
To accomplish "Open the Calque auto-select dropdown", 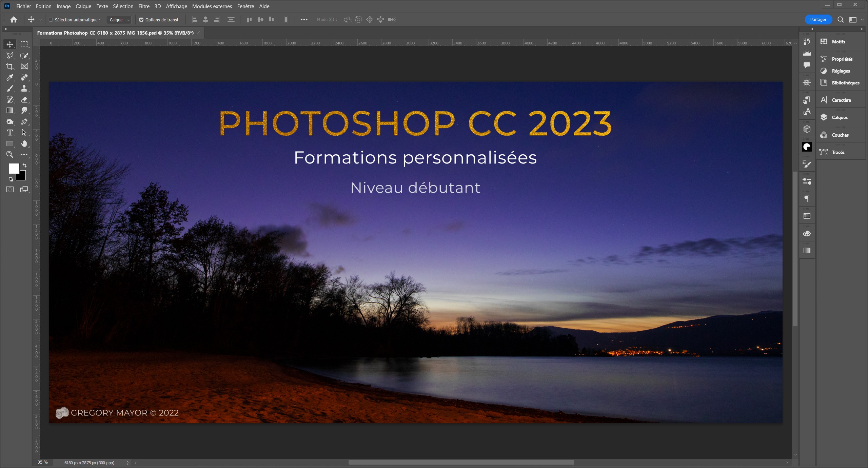I will [x=119, y=20].
